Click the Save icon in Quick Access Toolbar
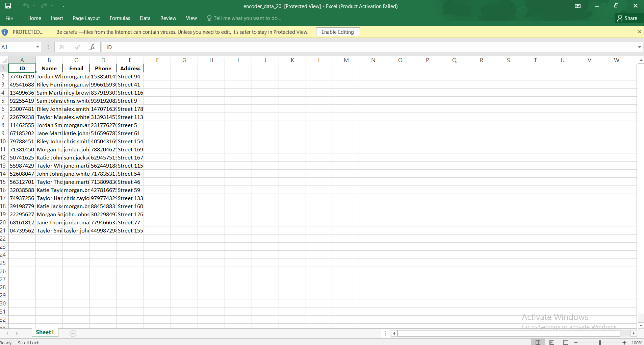The image size is (644, 345). tap(8, 6)
